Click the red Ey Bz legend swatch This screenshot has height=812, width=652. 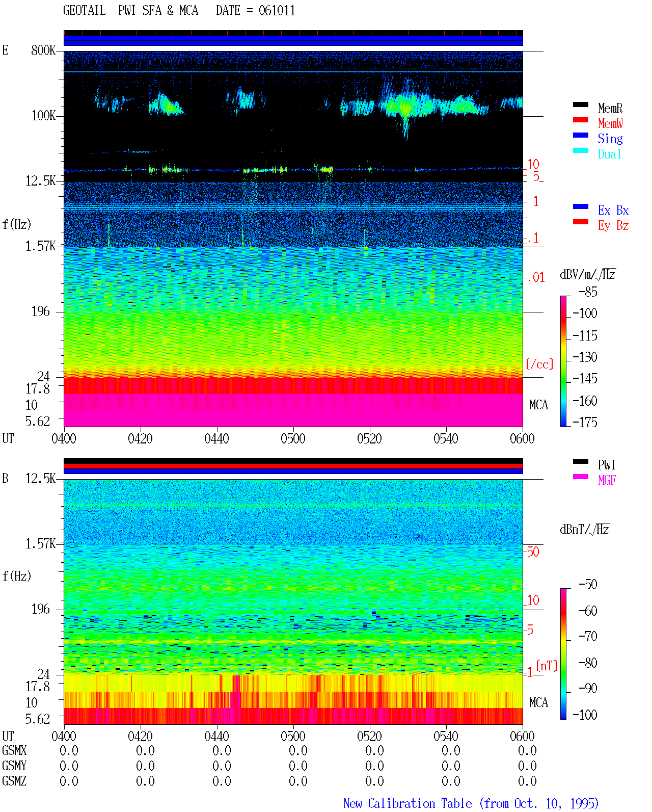[x=581, y=222]
